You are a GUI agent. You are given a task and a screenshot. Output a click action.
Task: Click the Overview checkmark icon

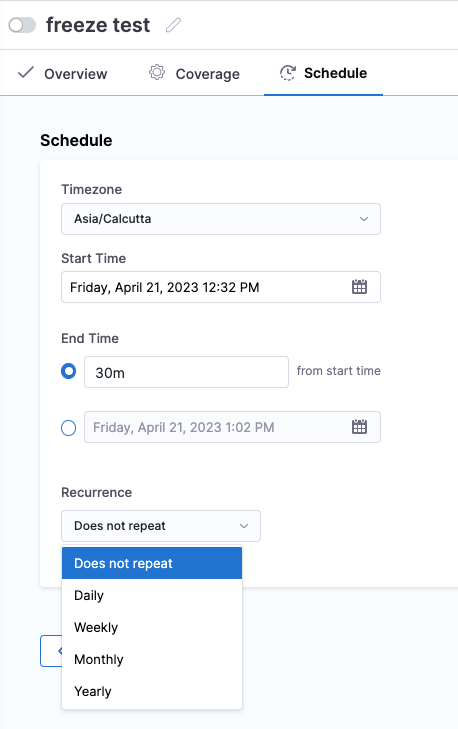tap(26, 73)
